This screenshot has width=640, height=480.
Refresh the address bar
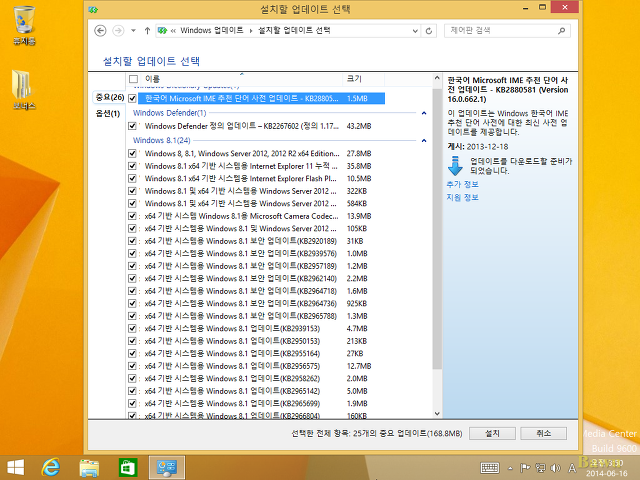pos(429,31)
